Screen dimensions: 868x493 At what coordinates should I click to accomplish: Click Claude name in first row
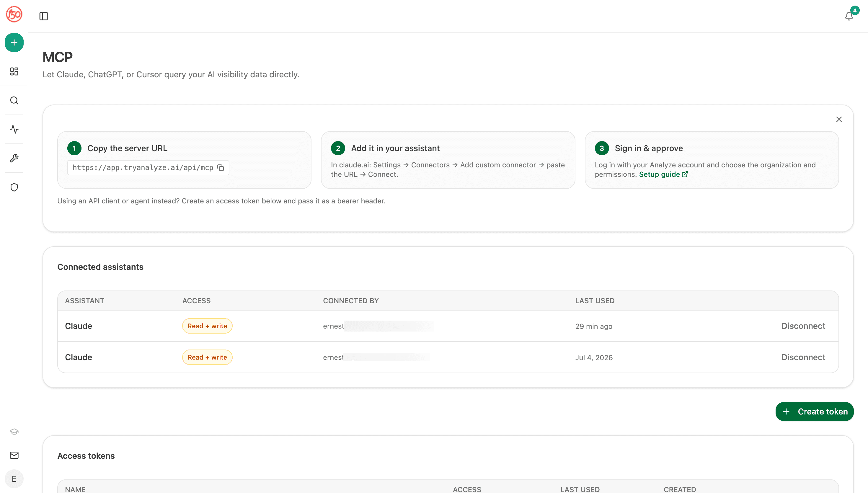pos(79,326)
